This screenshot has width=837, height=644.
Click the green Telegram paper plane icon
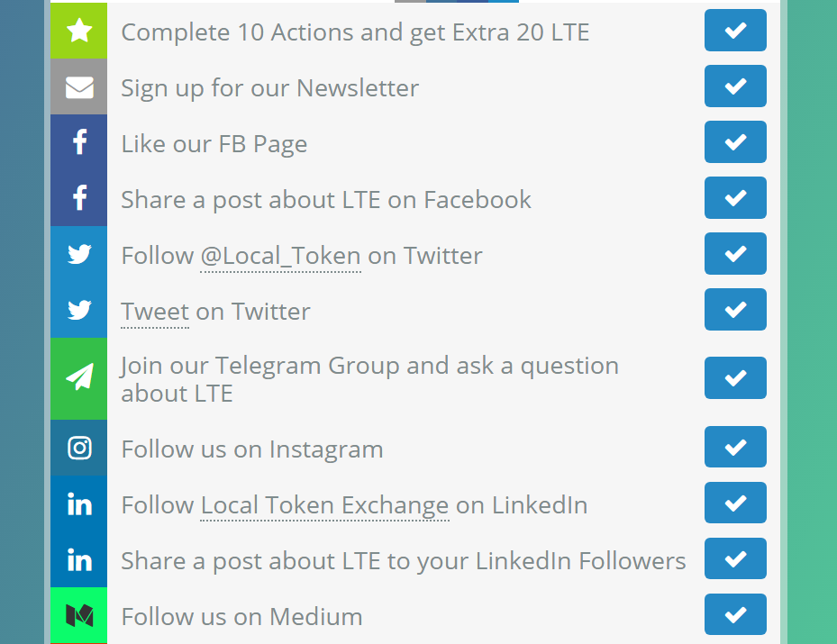pyautogui.click(x=79, y=378)
